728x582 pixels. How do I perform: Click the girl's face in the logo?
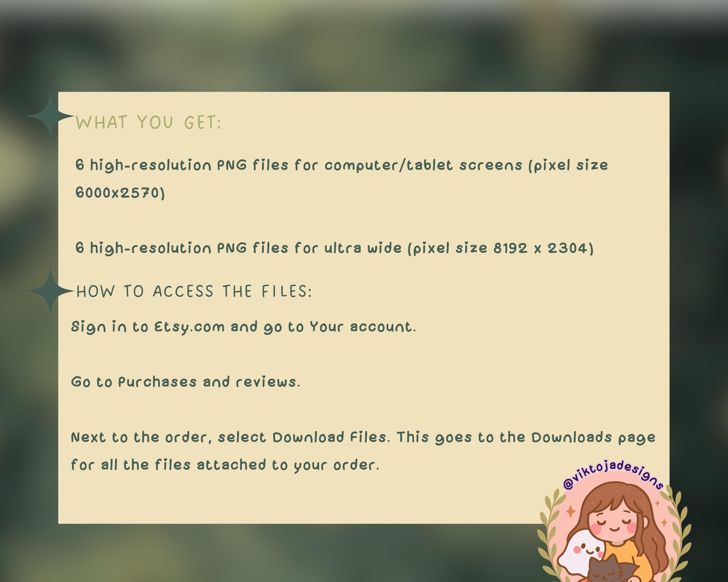pyautogui.click(x=613, y=524)
